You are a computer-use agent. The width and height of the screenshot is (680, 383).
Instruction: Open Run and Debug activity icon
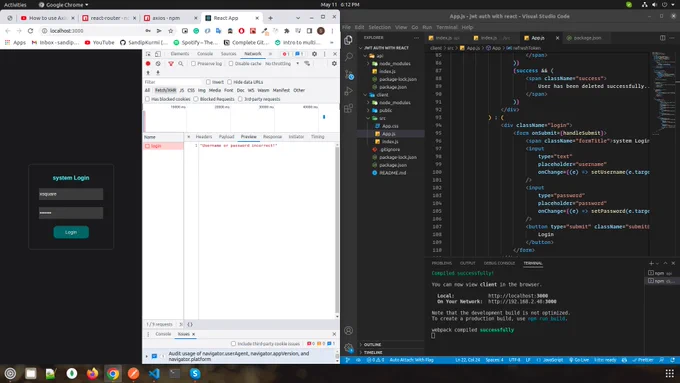point(348,91)
